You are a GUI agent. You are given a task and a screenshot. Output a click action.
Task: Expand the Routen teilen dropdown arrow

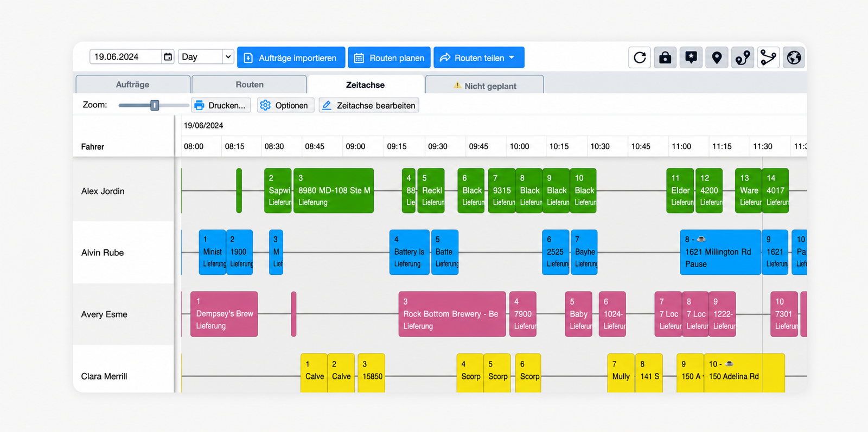pyautogui.click(x=512, y=57)
